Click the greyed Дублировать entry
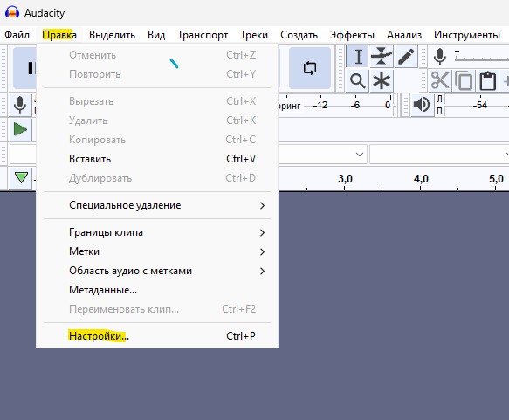The height and width of the screenshot is (420, 509). tap(157, 178)
